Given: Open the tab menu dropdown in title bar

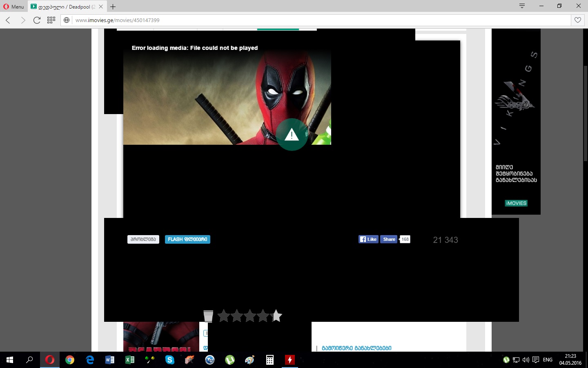Looking at the screenshot, I should [x=522, y=6].
